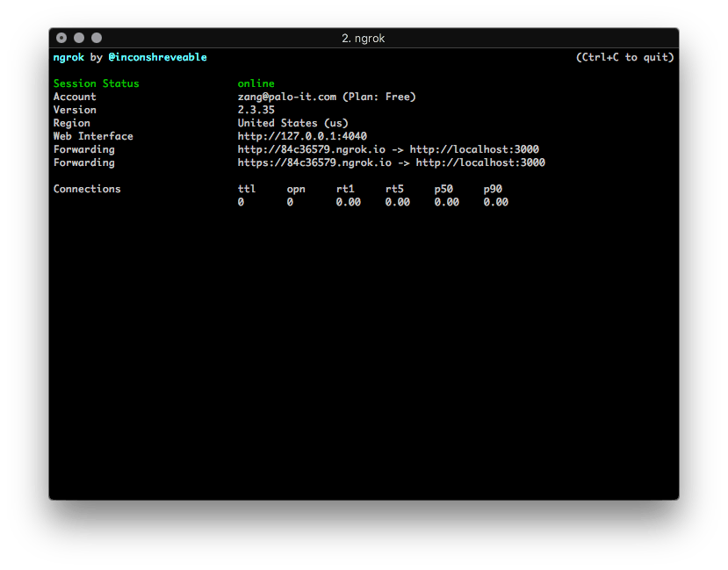Click the 'rt1' column header

pyautogui.click(x=345, y=189)
